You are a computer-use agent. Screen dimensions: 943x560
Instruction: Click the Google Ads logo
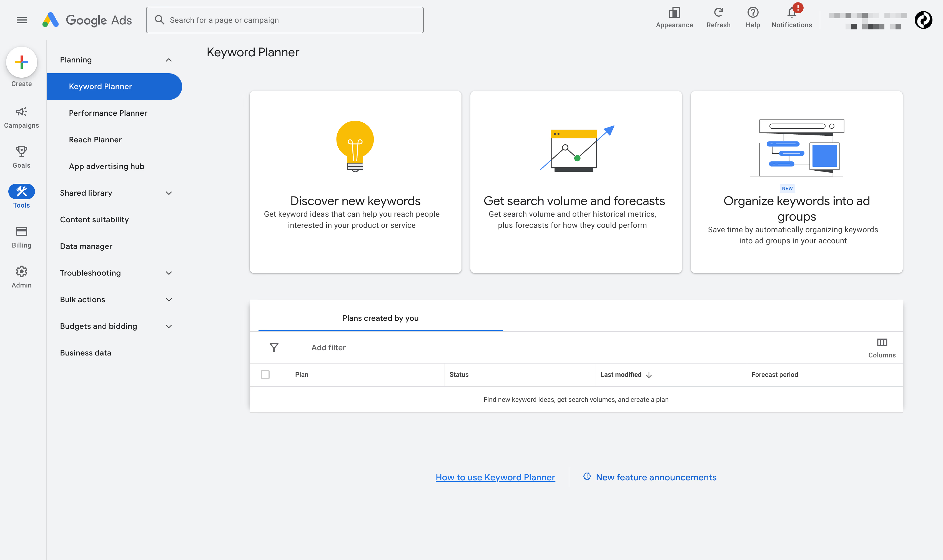click(87, 20)
